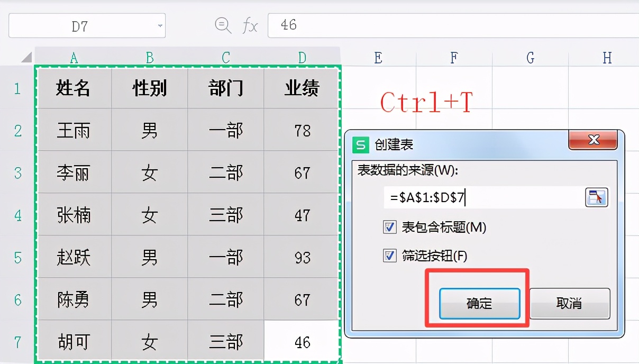The width and height of the screenshot is (639, 364).
Task: Select column header D
Action: click(x=302, y=57)
